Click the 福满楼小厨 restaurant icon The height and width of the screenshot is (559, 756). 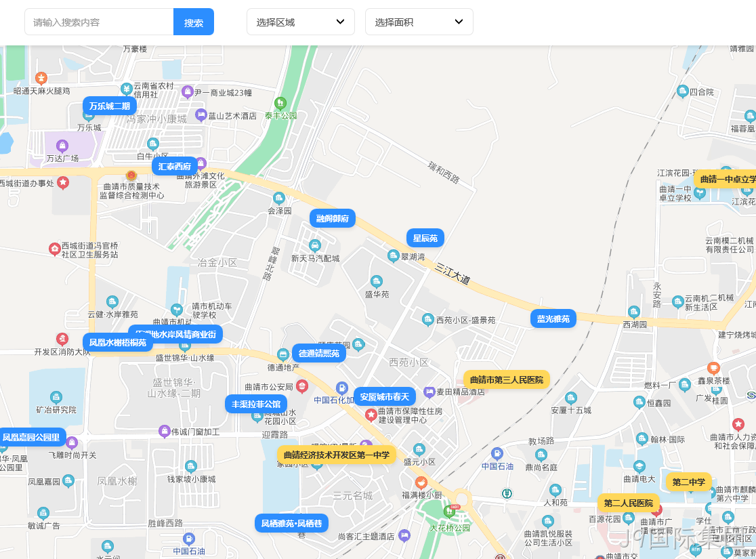pos(421,483)
